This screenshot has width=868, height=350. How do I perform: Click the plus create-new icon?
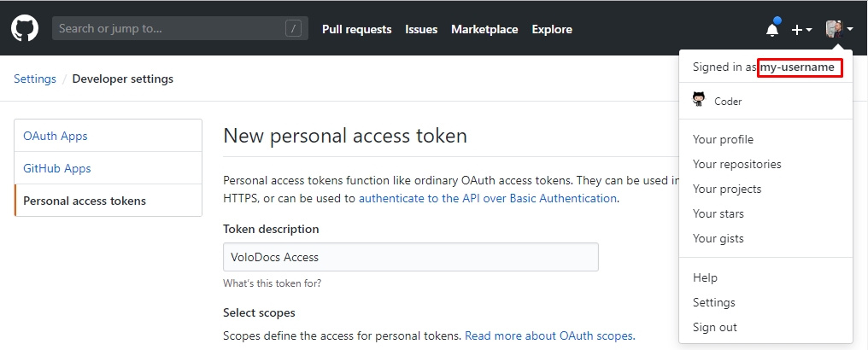(797, 30)
